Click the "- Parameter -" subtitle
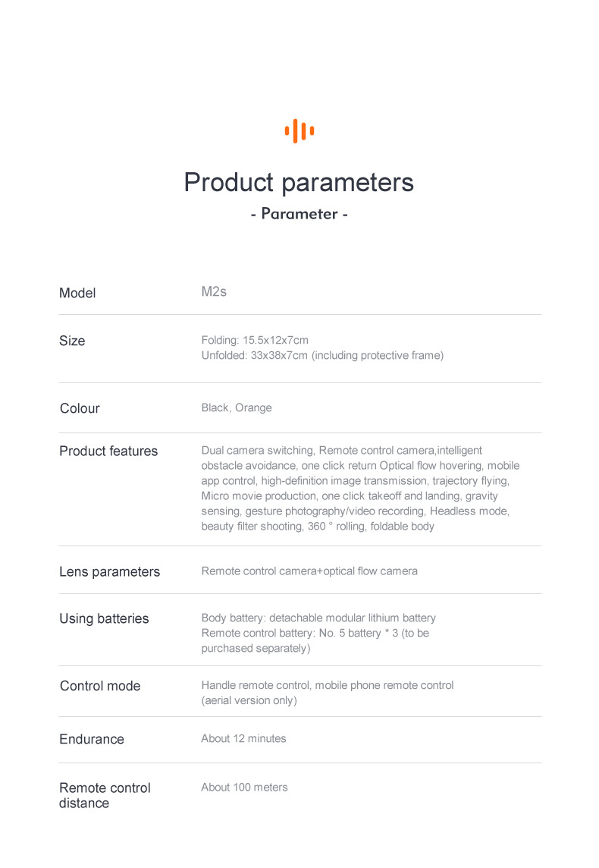 (299, 214)
